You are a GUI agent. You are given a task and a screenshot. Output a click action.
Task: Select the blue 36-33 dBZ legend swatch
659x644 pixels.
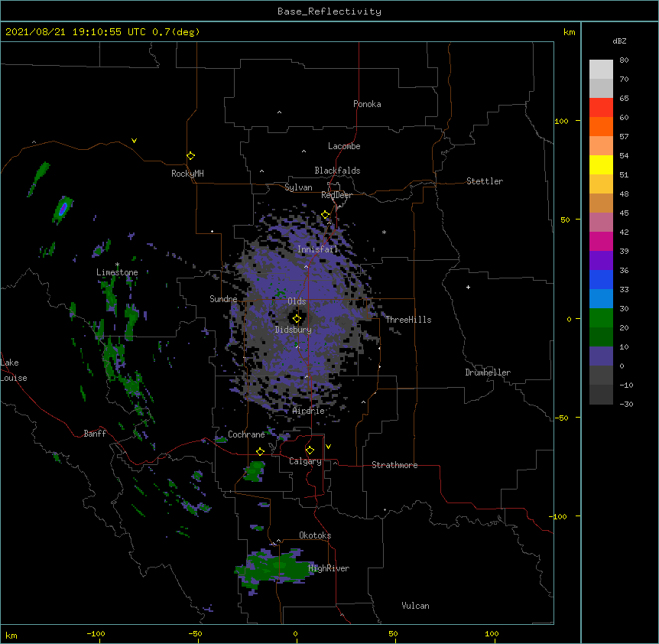pyautogui.click(x=601, y=279)
